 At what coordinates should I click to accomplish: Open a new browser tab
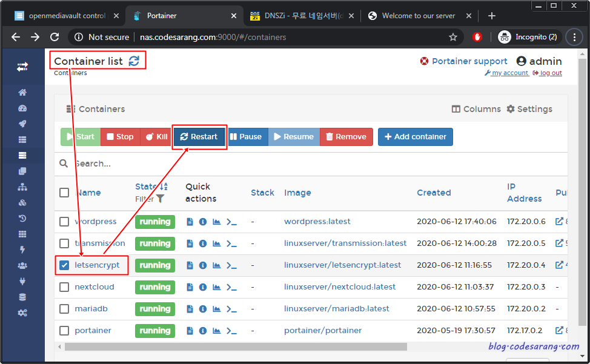point(491,16)
